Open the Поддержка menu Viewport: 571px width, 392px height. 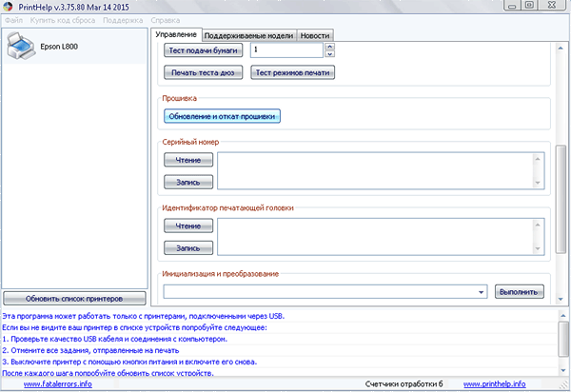tap(123, 20)
